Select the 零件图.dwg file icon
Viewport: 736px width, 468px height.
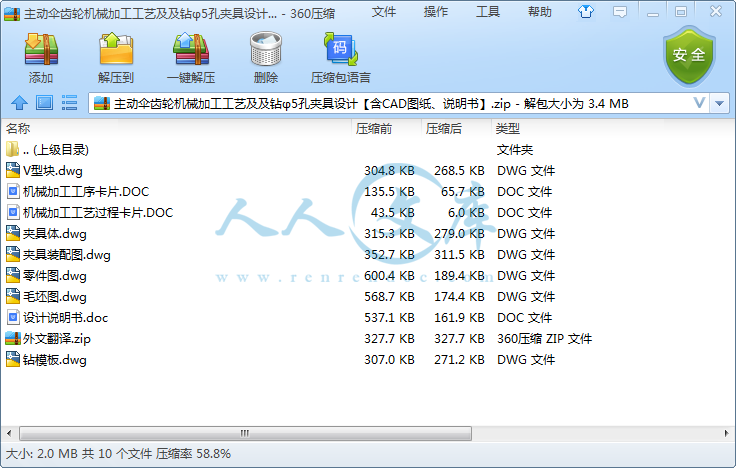[13, 276]
